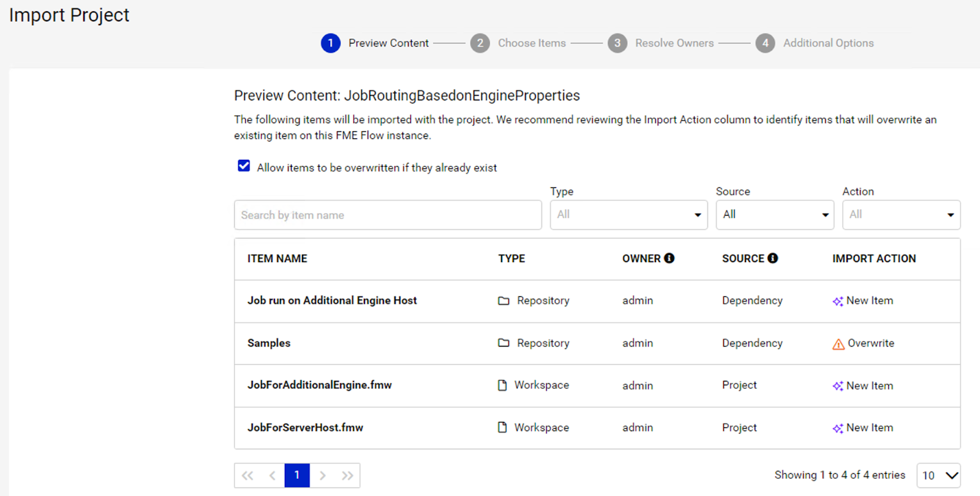Click 'admin' owner in Samples row
Image resolution: width=980 pixels, height=496 pixels.
point(638,343)
